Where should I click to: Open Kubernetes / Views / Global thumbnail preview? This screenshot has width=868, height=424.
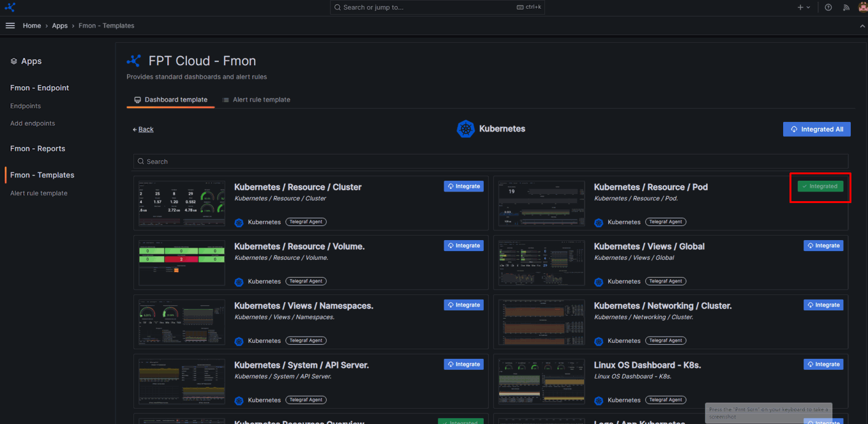click(542, 263)
